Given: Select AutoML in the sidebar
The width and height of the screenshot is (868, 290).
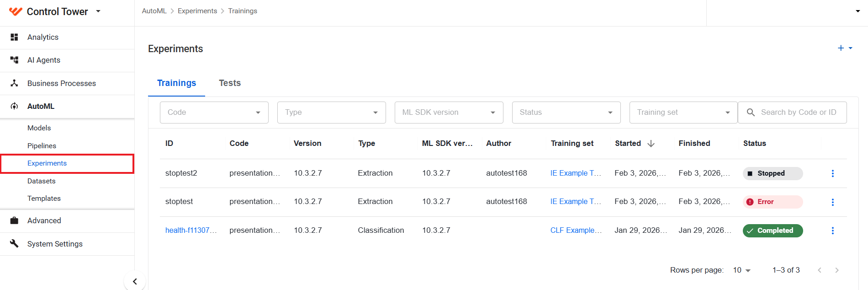Looking at the screenshot, I should (x=67, y=106).
